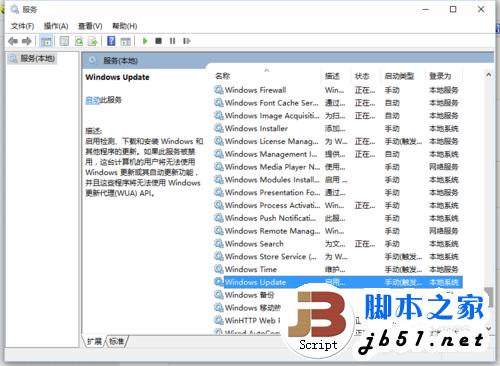Click the gear icon of Windows Search
The image size is (500, 366).
[x=219, y=243]
